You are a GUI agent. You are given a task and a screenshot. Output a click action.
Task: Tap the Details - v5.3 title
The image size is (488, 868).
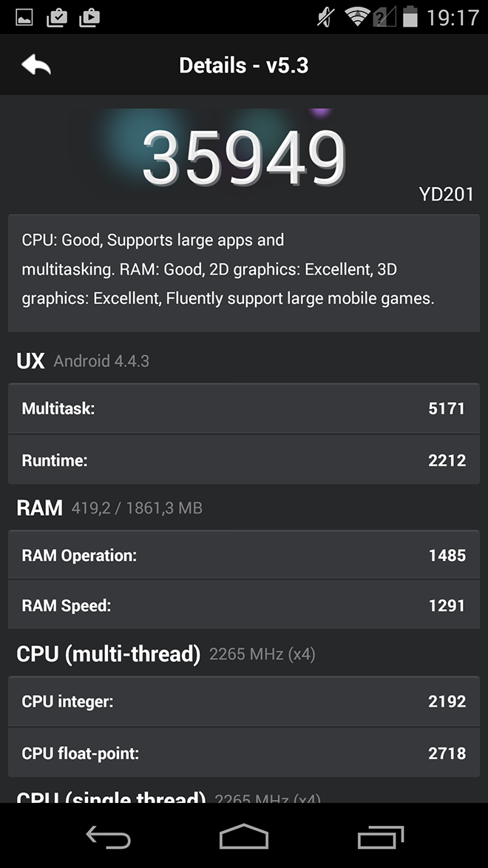[244, 65]
